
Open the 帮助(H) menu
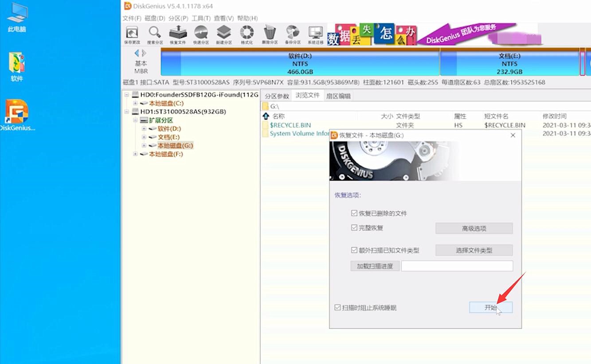(x=247, y=18)
